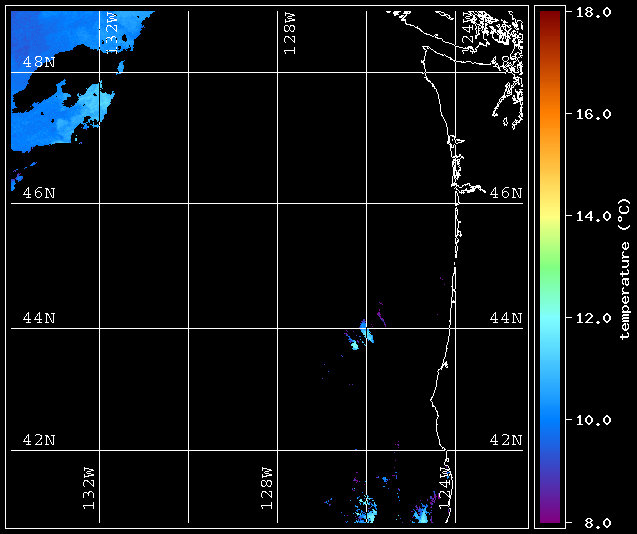Click the temperature (°C) axis title
The height and width of the screenshot is (534, 637).
624,269
